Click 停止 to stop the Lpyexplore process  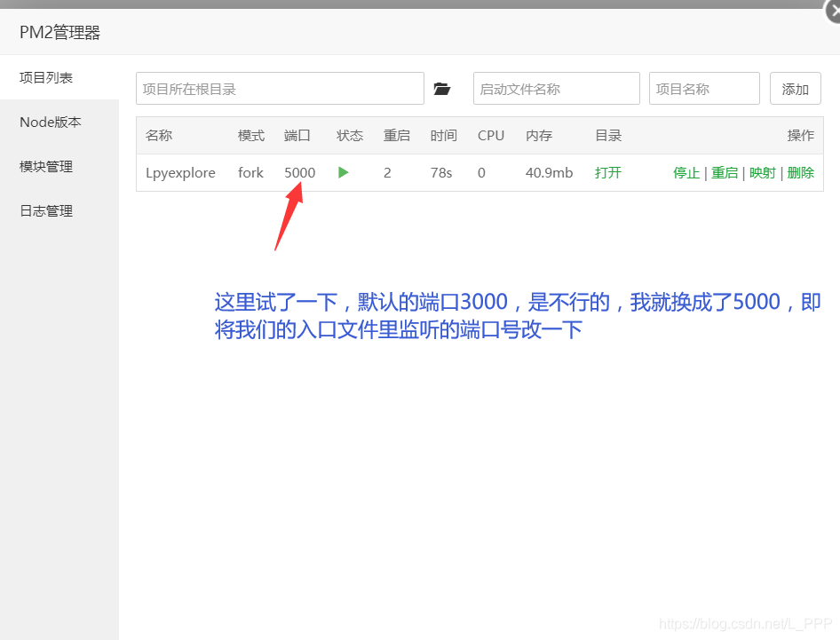[x=686, y=173]
